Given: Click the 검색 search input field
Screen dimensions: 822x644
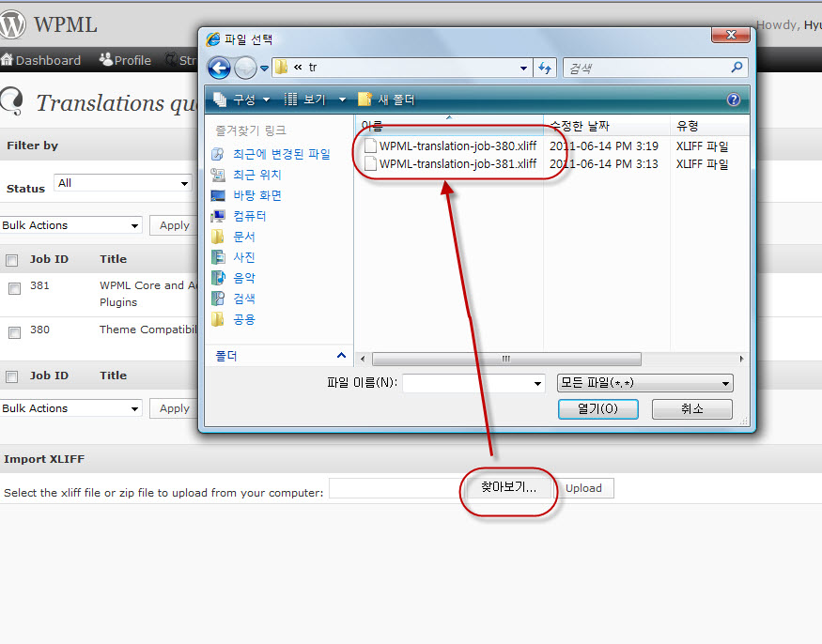Looking at the screenshot, I should [647, 68].
